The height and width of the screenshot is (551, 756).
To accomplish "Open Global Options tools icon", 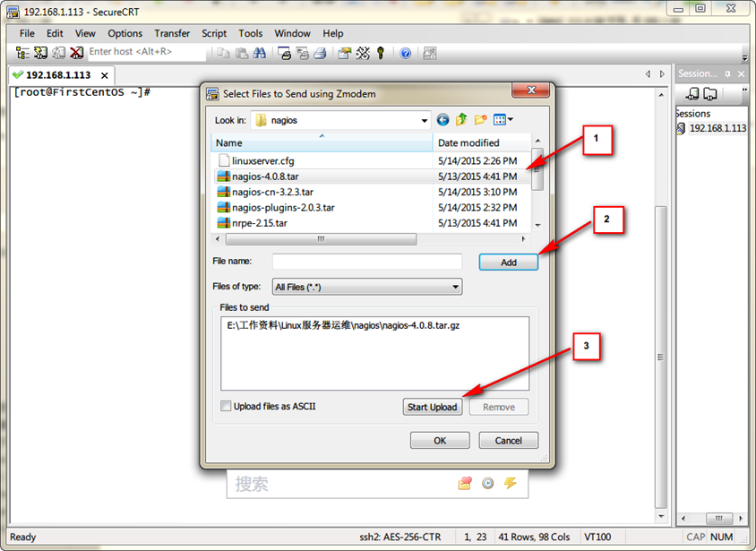I will pos(363,53).
